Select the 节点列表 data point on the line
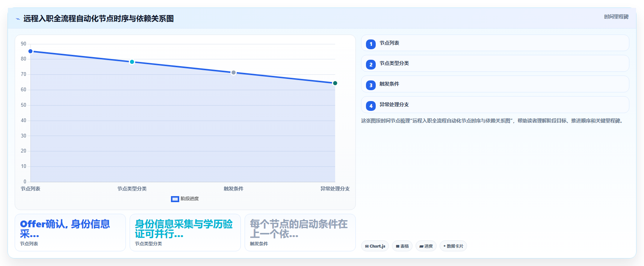644x266 pixels. point(30,51)
